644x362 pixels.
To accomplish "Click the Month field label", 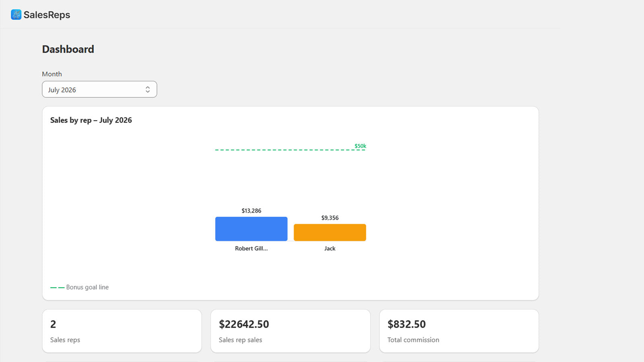I will coord(52,74).
